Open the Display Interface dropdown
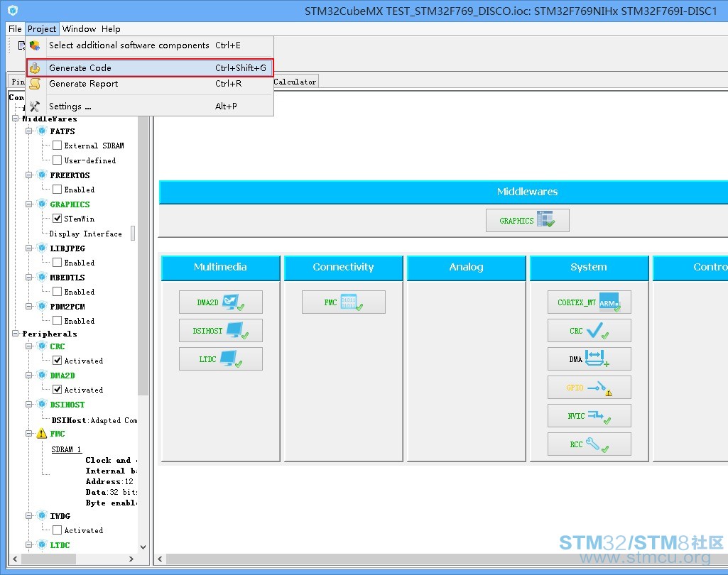The width and height of the screenshot is (728, 575). point(133,234)
